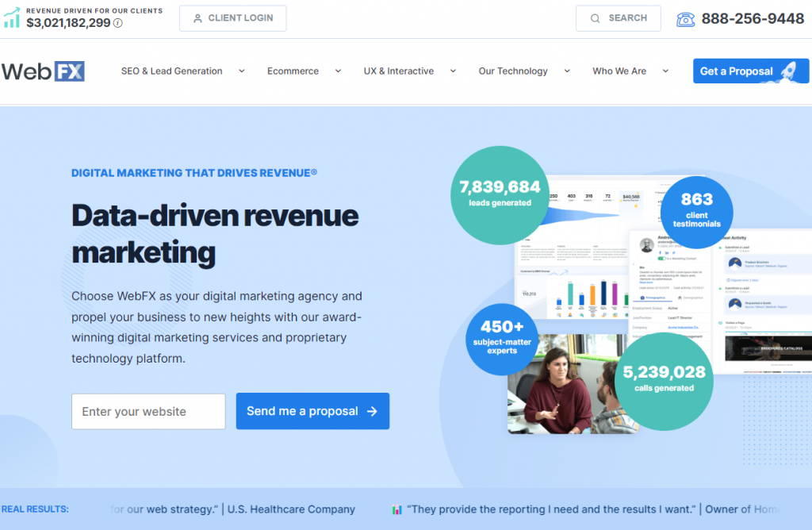This screenshot has width=812, height=530.
Task: Click the search magnifier icon
Action: [595, 18]
